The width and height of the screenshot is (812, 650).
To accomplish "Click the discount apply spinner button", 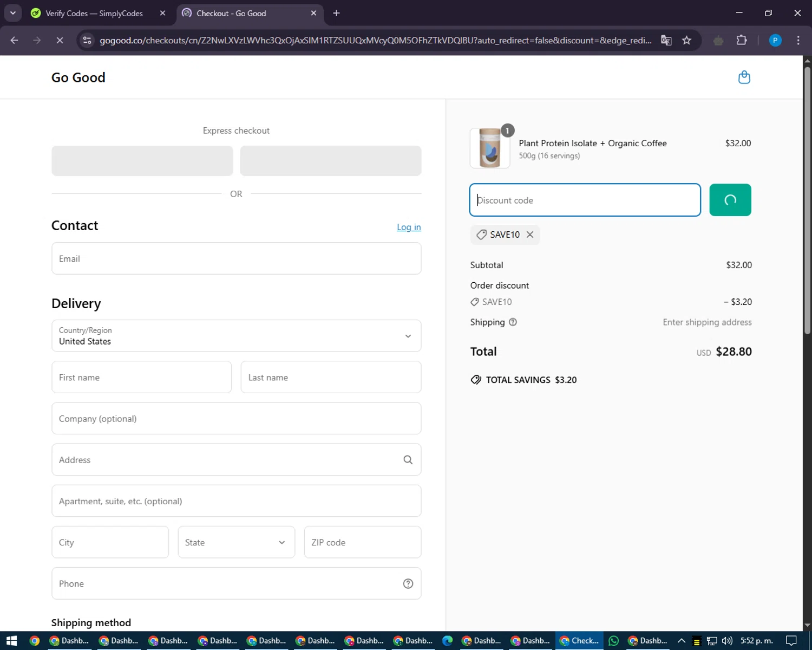I will [x=730, y=200].
